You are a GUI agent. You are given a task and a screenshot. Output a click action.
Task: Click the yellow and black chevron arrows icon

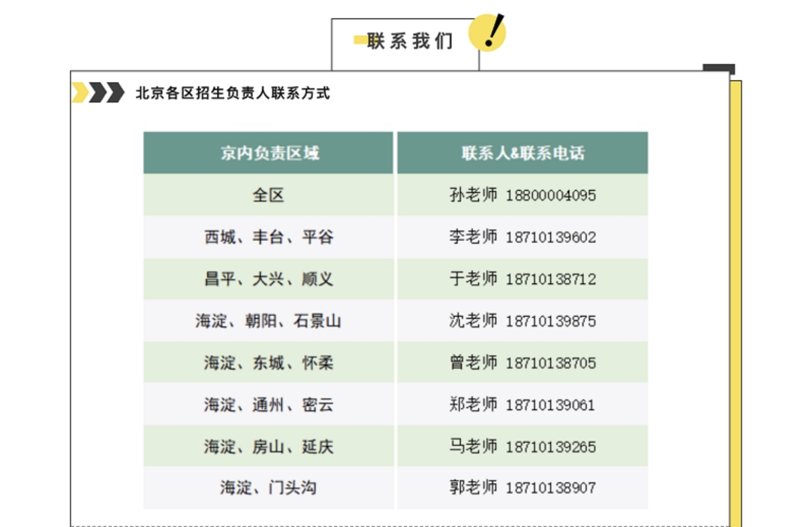pos(98,93)
